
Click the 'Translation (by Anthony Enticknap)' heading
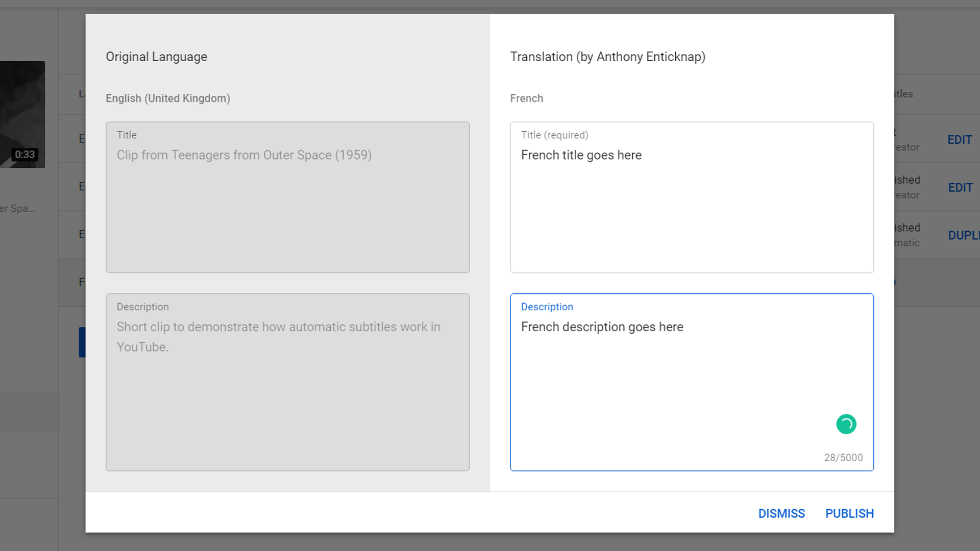pos(607,57)
